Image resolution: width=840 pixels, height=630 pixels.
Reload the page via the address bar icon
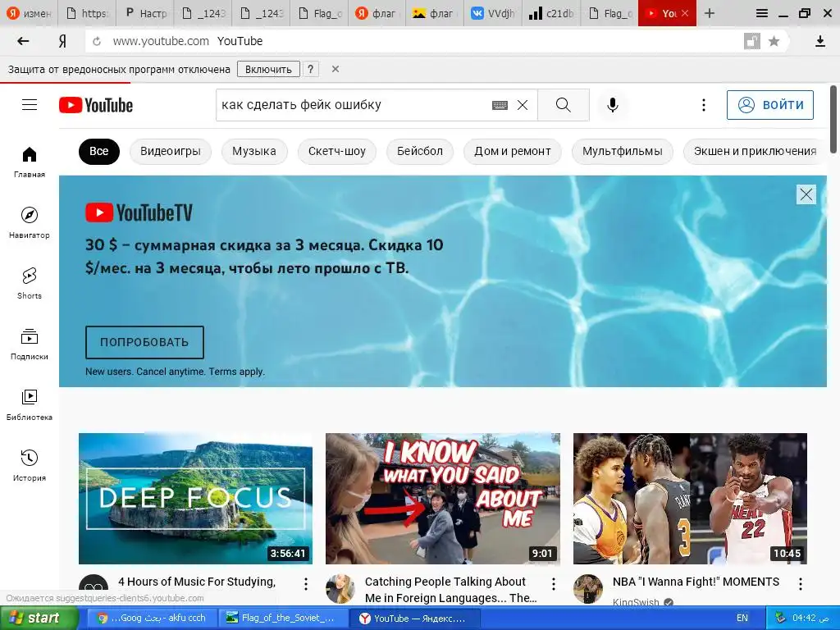[97, 41]
